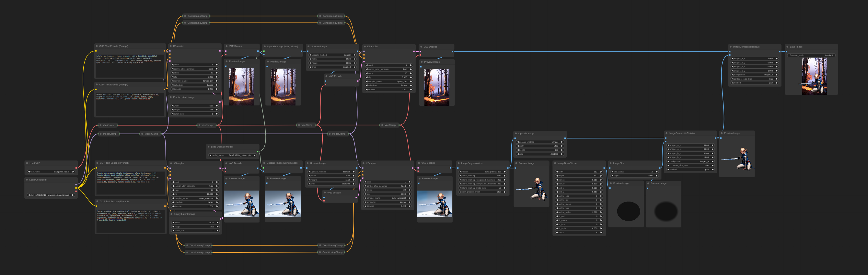The width and height of the screenshot is (868, 275).
Task: Click the Save Image output thumbnail
Action: pyautogui.click(x=814, y=76)
